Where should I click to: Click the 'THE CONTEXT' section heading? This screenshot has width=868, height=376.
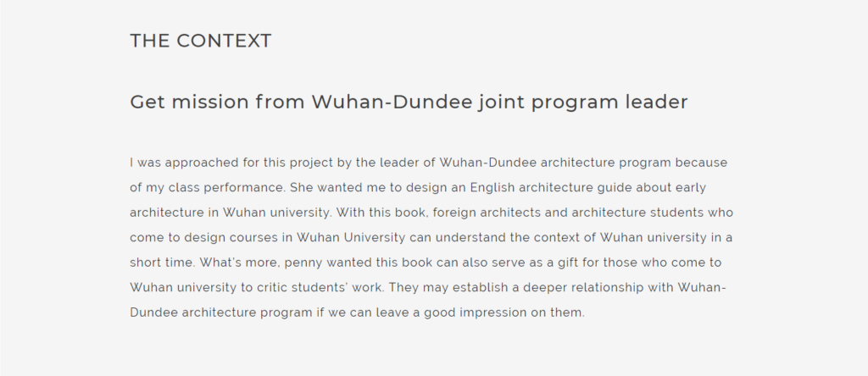[x=201, y=41]
